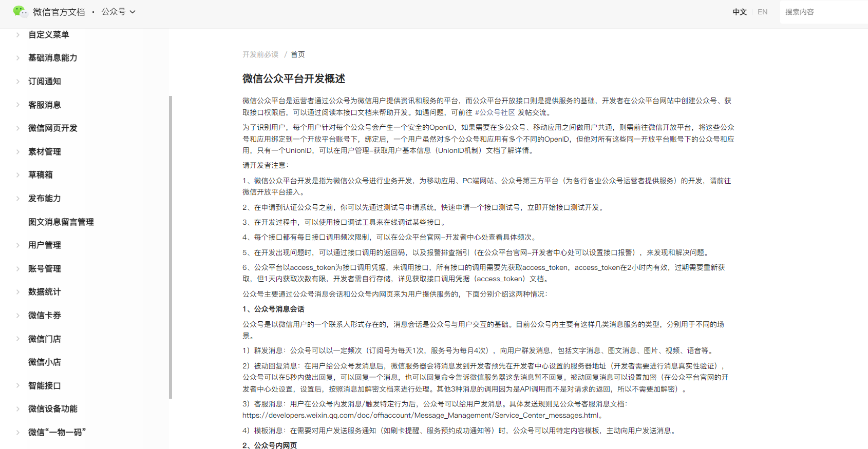Click 开发前必读 in the breadcrumb

(x=260, y=54)
